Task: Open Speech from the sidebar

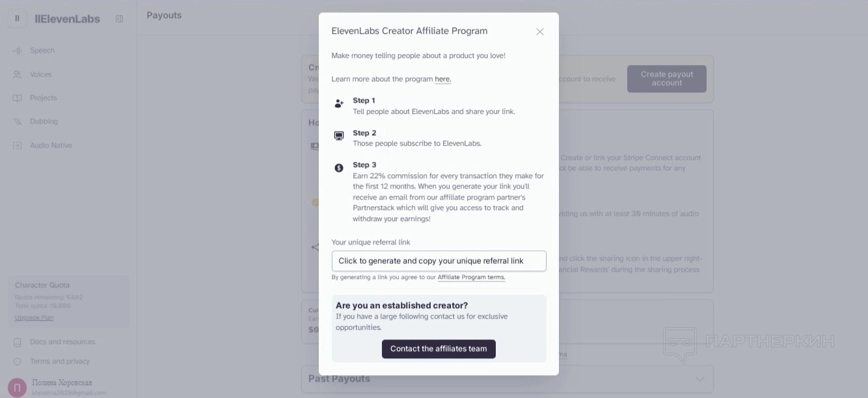Action: click(42, 51)
